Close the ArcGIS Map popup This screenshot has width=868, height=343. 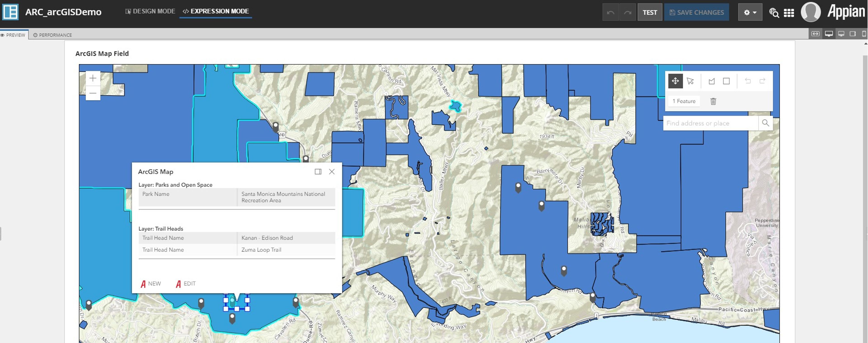click(332, 172)
